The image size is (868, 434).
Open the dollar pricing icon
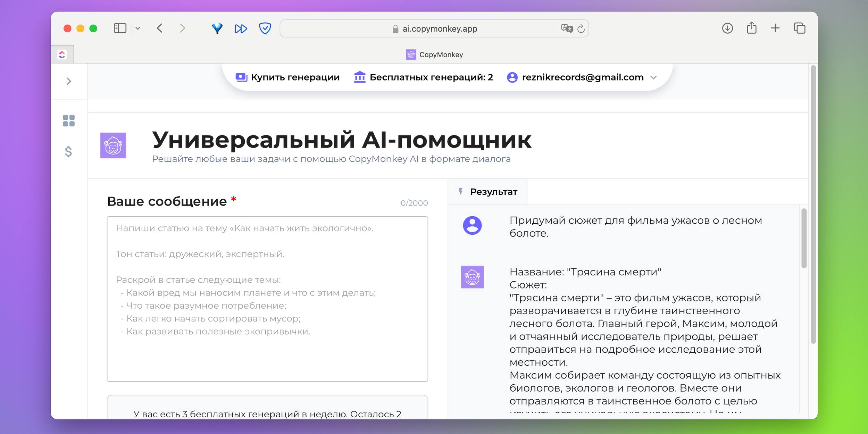pyautogui.click(x=68, y=152)
